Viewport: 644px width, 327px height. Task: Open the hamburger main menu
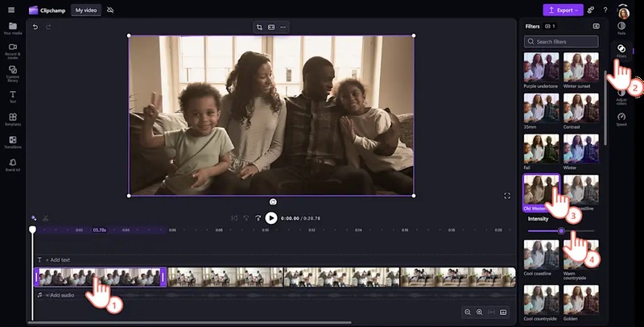click(x=11, y=10)
